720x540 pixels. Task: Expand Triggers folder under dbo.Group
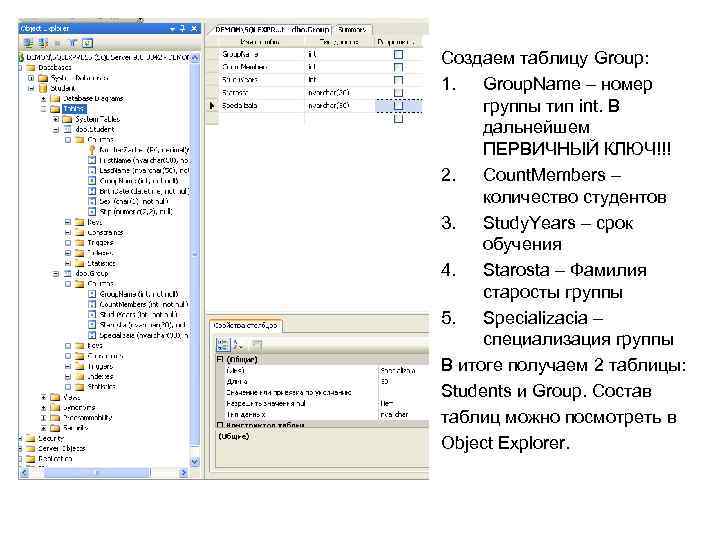coord(68,366)
